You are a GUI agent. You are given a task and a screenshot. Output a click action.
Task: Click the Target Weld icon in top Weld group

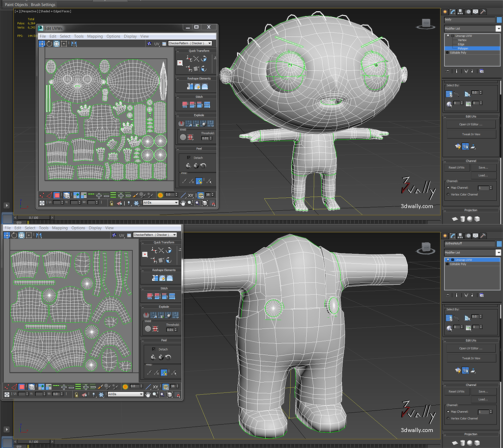click(x=183, y=137)
